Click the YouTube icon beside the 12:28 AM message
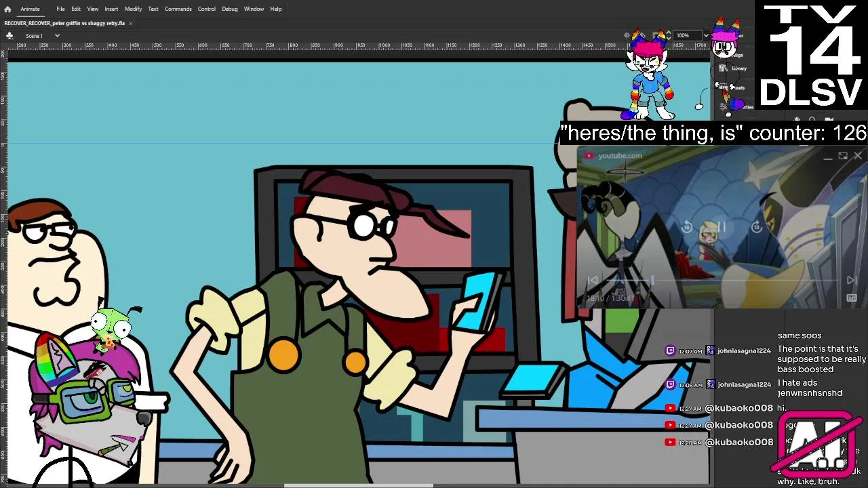 click(x=670, y=442)
